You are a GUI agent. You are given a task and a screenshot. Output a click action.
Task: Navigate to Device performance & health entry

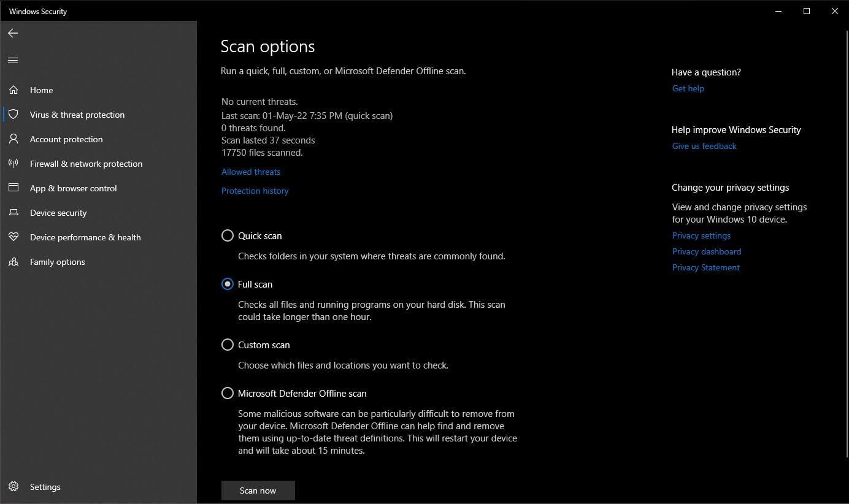(x=85, y=237)
